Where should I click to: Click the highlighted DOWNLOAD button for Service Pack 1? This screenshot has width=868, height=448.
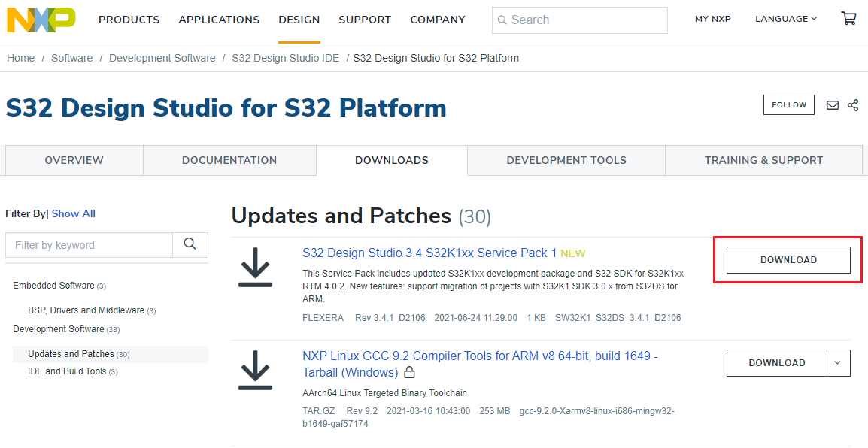(x=787, y=259)
